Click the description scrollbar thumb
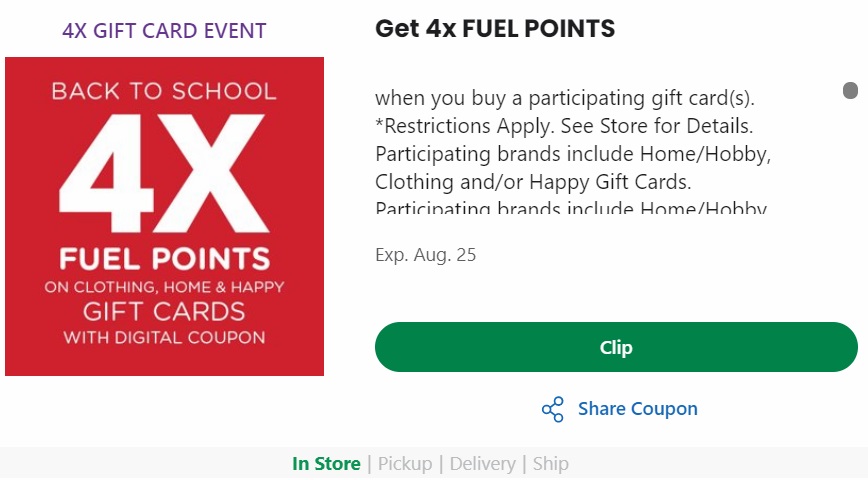 click(850, 91)
